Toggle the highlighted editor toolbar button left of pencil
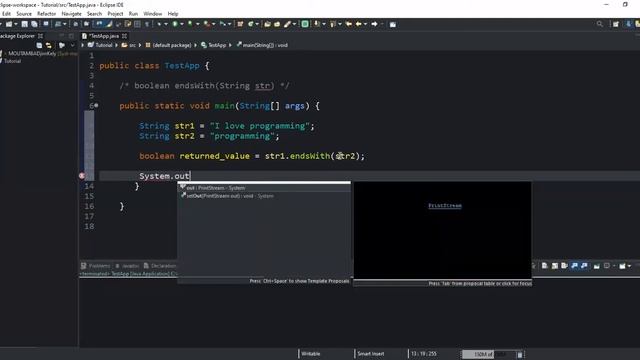The image size is (640, 360). (99, 24)
